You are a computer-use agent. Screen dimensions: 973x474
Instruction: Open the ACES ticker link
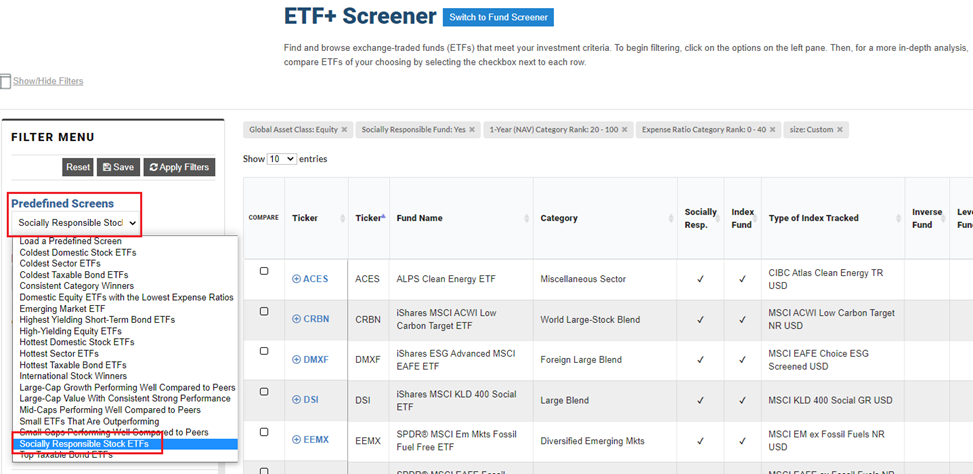click(315, 279)
